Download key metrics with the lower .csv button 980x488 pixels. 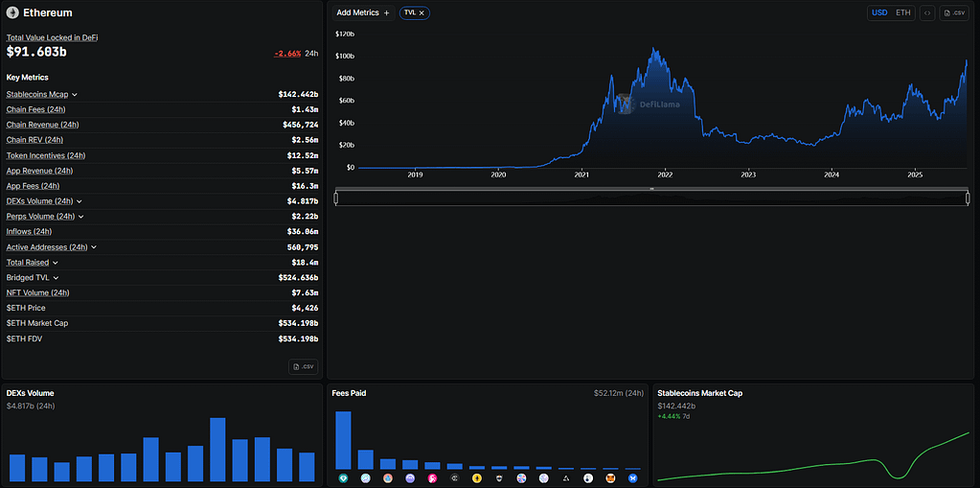(x=303, y=366)
